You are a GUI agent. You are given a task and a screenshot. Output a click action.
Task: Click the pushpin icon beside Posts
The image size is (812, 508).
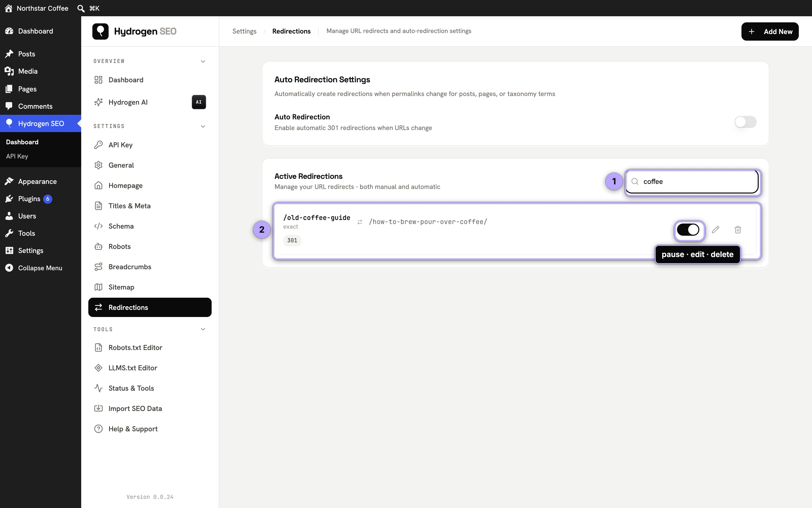coord(9,54)
